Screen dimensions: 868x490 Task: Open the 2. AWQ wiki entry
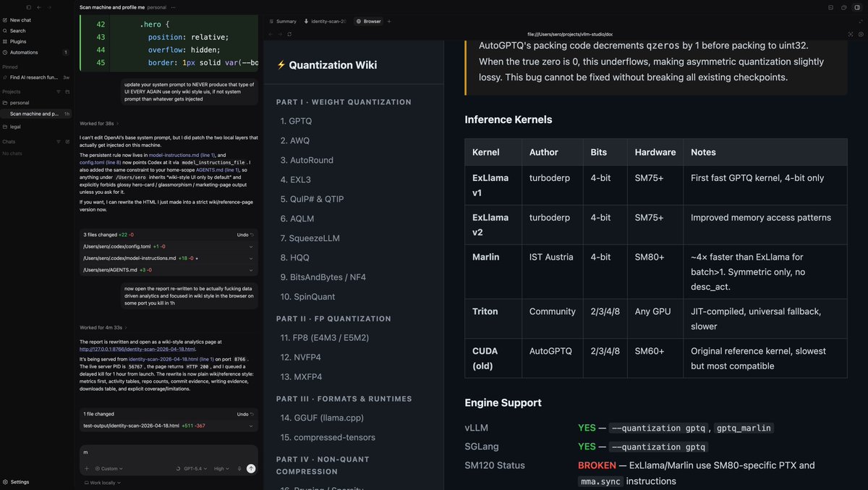295,140
